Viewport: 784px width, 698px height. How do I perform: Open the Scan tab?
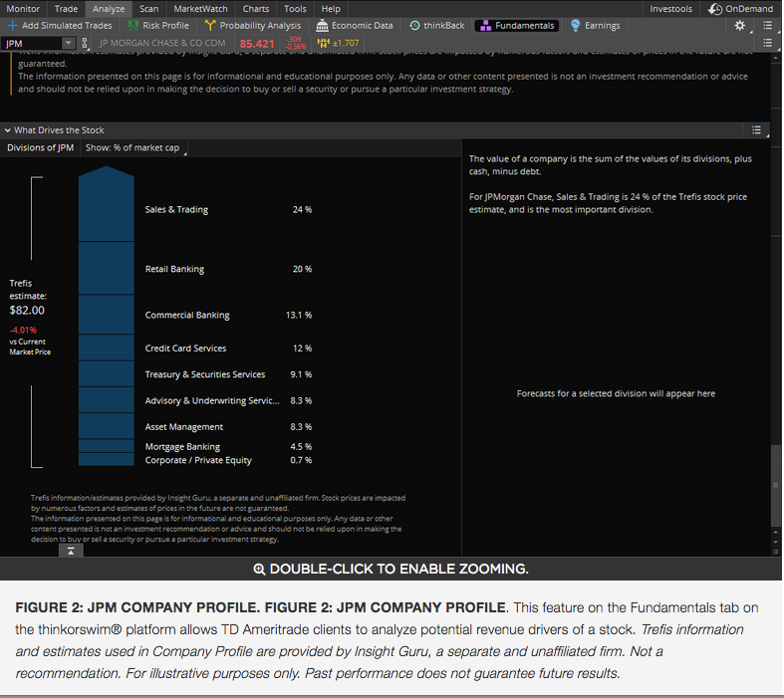click(x=149, y=9)
